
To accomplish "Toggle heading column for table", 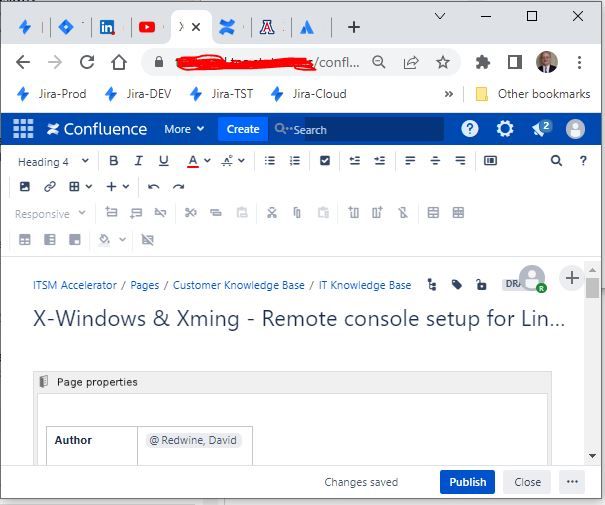I will click(x=50, y=240).
